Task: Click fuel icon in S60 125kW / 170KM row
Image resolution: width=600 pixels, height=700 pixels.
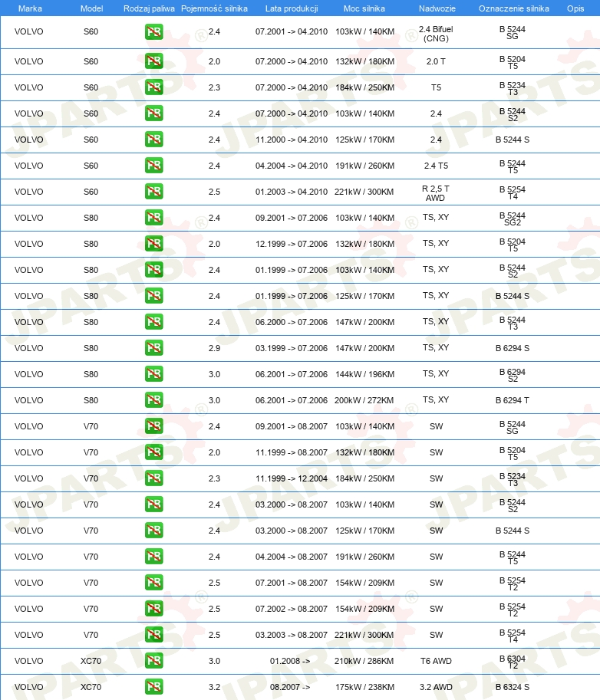Action: pyautogui.click(x=153, y=140)
